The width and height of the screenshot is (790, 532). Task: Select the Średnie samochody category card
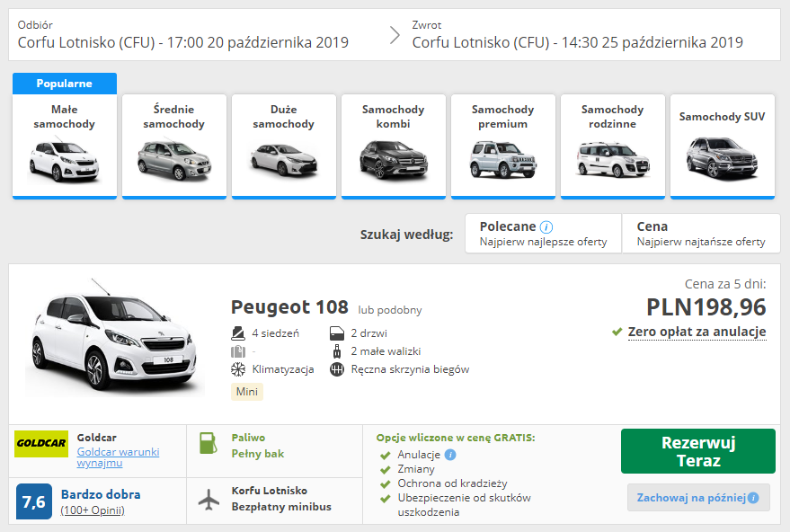pos(173,146)
